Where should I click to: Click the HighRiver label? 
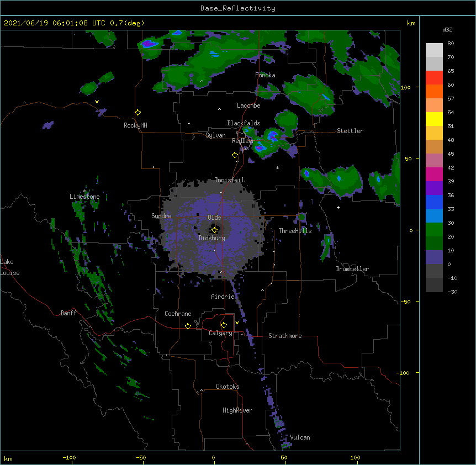coord(237,410)
